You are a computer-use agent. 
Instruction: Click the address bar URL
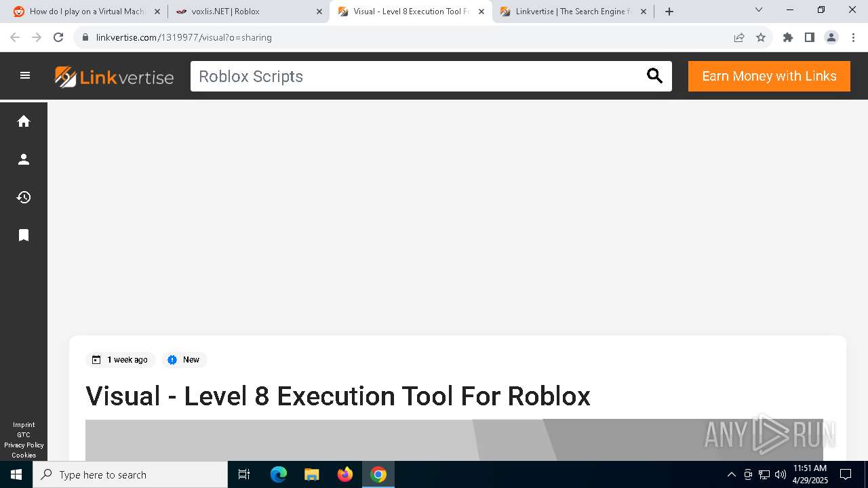pyautogui.click(x=184, y=37)
